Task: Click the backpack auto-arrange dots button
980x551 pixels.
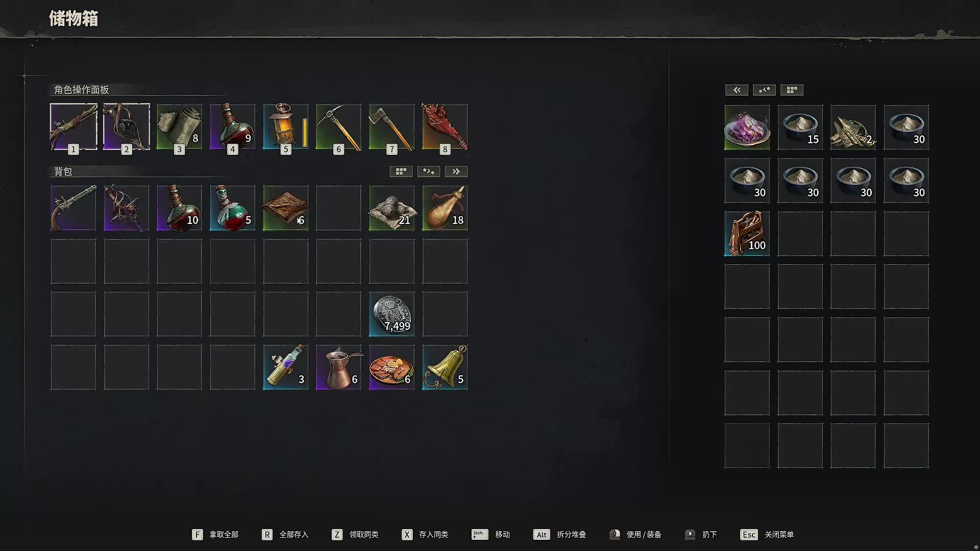Action: [x=428, y=171]
